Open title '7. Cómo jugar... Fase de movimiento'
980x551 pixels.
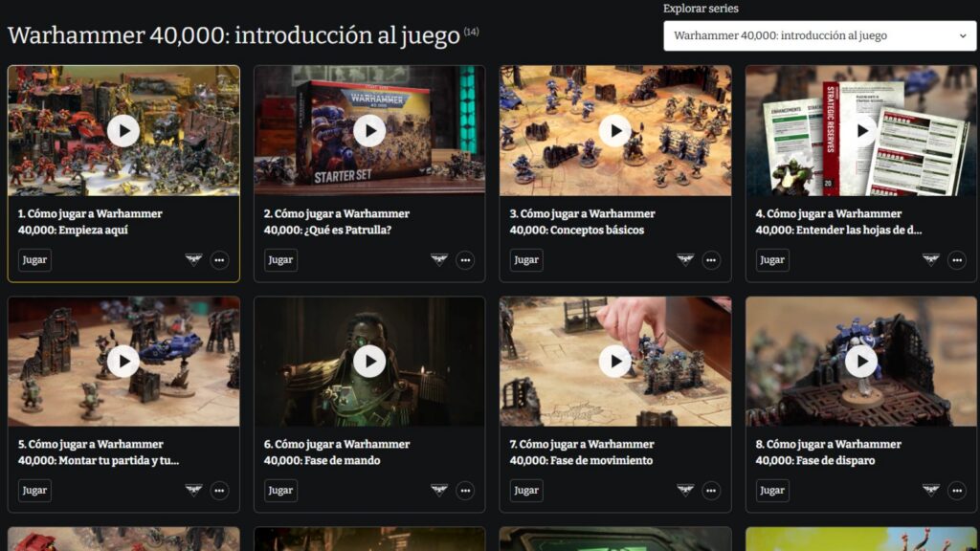582,452
